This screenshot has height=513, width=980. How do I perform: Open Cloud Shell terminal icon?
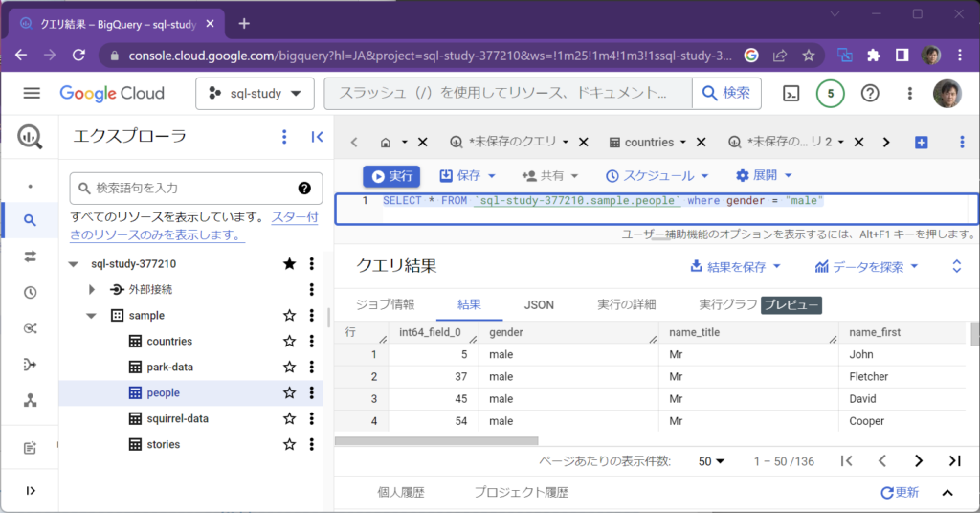(x=791, y=94)
